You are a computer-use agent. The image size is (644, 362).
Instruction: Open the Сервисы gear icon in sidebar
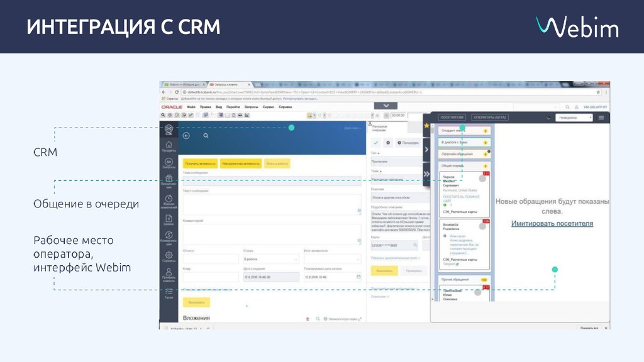point(169,257)
